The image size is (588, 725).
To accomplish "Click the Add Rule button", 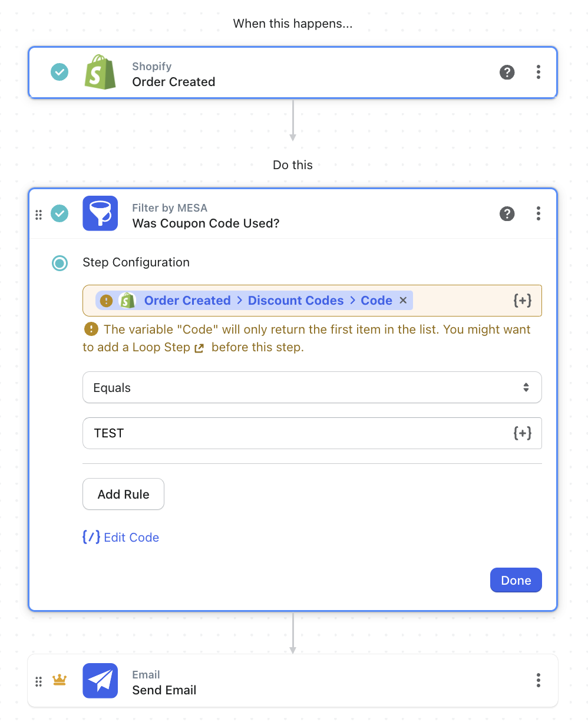I will click(123, 494).
